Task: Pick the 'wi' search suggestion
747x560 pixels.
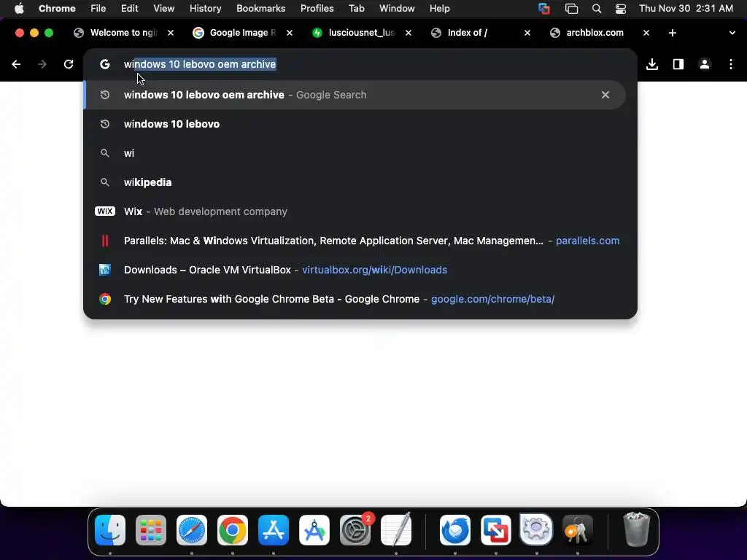Action: click(x=355, y=153)
